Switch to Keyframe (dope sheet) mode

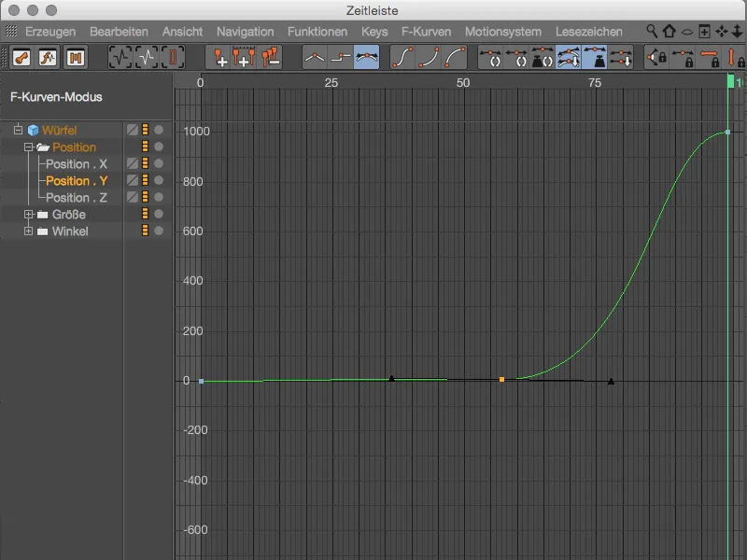(21, 58)
